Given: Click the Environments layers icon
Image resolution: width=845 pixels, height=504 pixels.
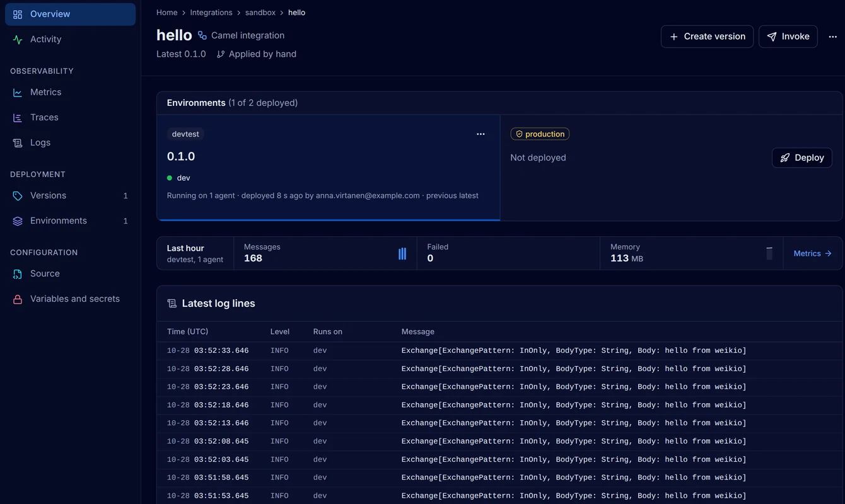Looking at the screenshot, I should tap(18, 220).
